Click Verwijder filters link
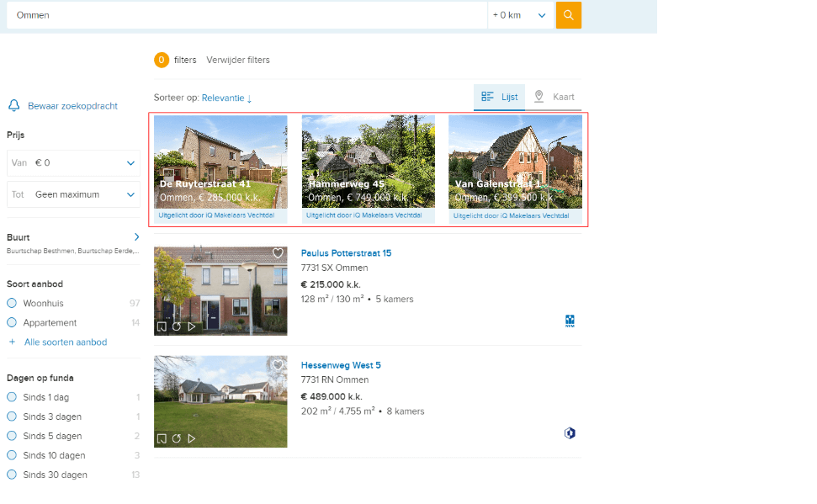 click(x=238, y=60)
